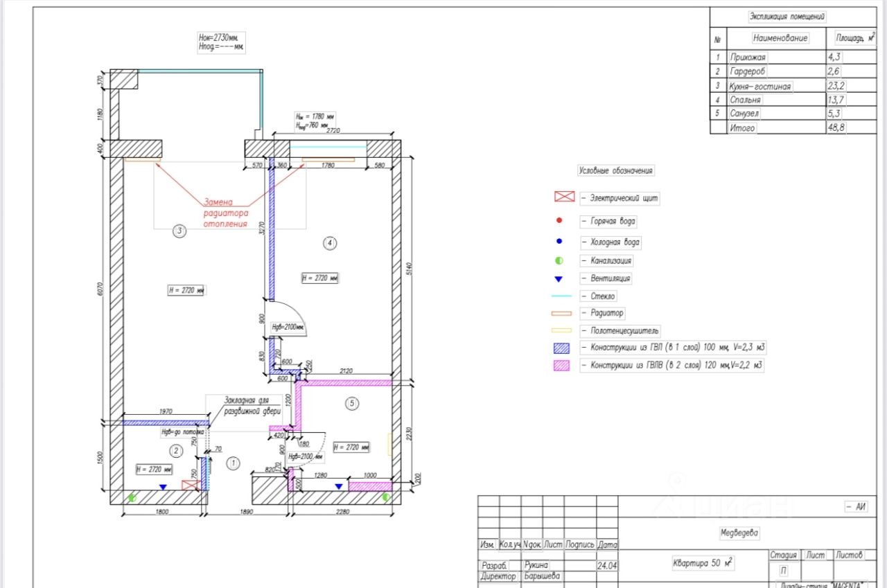887x588 pixels.
Task: Click the 'Квартира 50 м²' title
Action: point(703,563)
